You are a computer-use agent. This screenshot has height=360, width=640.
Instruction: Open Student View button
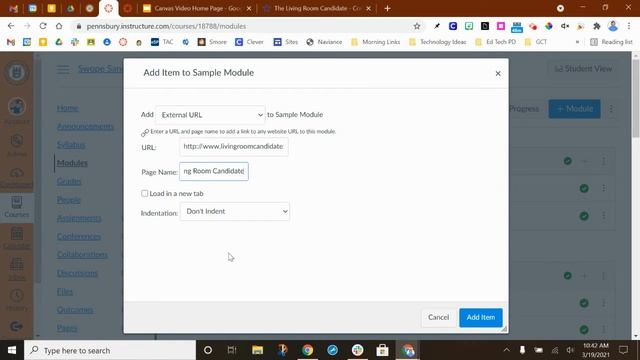click(582, 69)
